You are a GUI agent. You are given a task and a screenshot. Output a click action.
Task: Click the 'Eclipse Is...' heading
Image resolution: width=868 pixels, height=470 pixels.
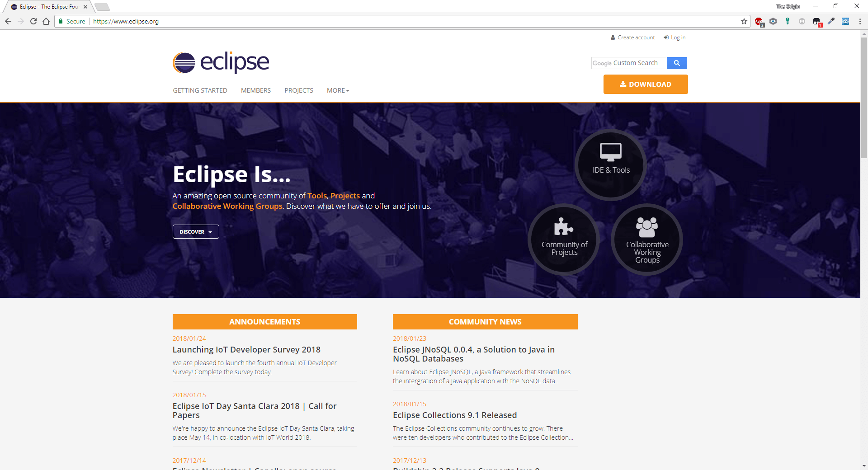tap(231, 174)
